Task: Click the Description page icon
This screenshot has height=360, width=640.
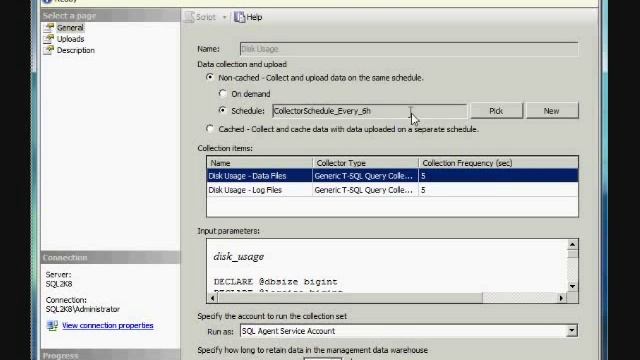Action: (49, 51)
